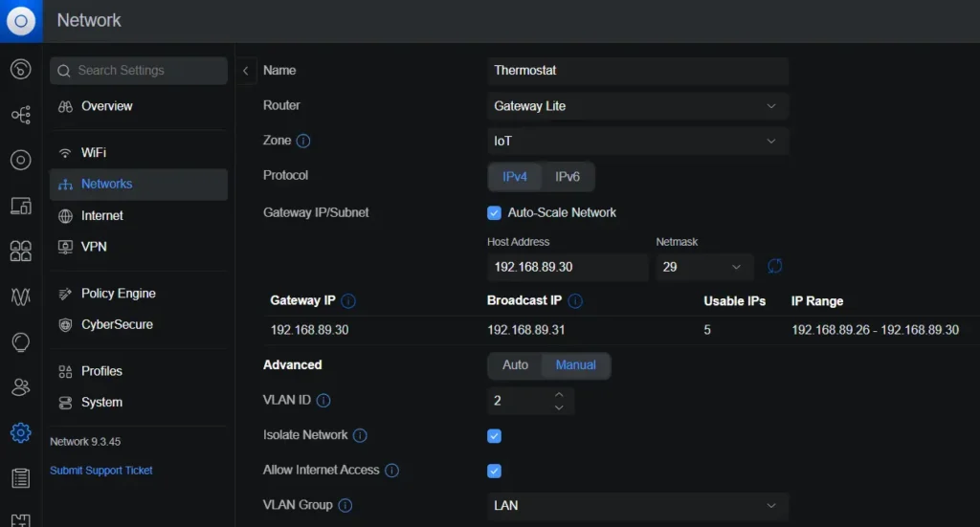
Task: Open the Client Devices icon in left rail
Action: [x=20, y=206]
